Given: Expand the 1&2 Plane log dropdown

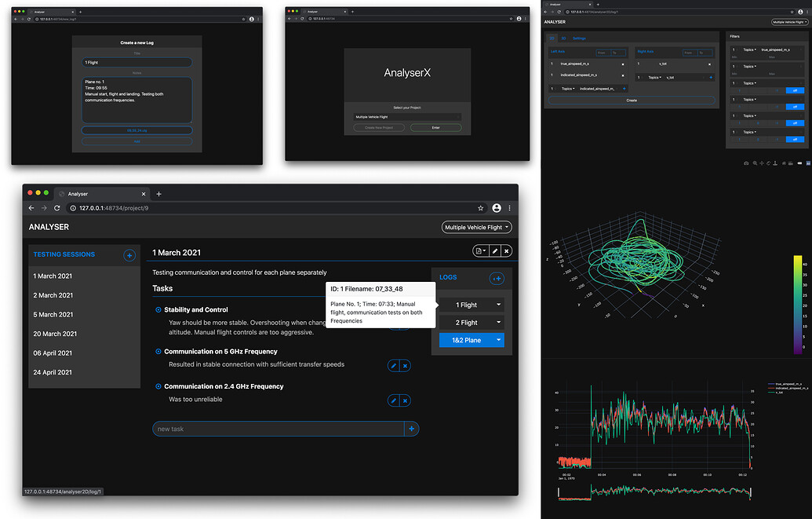Looking at the screenshot, I should pyautogui.click(x=497, y=340).
